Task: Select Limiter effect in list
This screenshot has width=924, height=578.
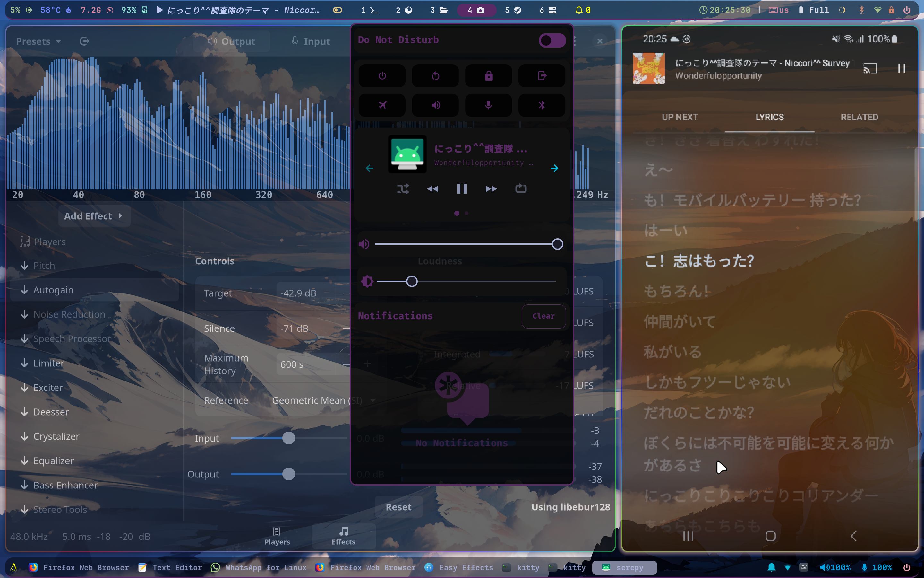Action: click(x=94, y=363)
